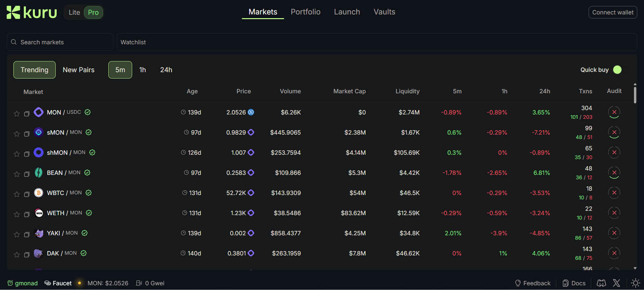
Task: Copy address for DAK / MON row
Action: pyautogui.click(x=27, y=255)
